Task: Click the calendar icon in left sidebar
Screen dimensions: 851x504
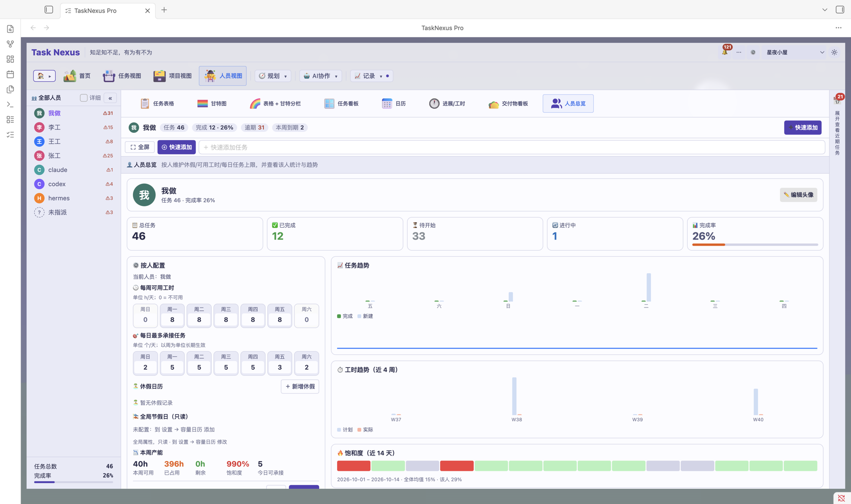Action: coord(10,74)
